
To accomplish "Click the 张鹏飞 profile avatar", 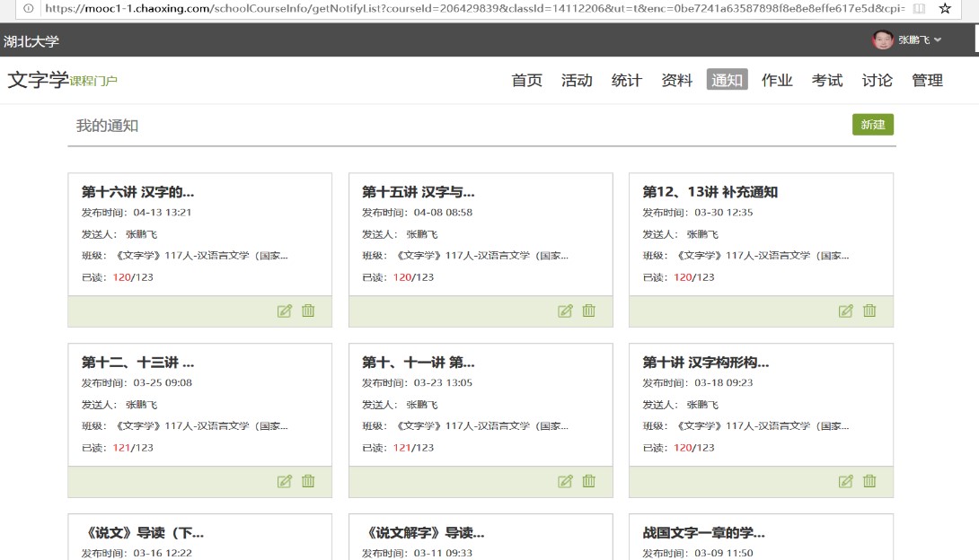I will pos(883,40).
